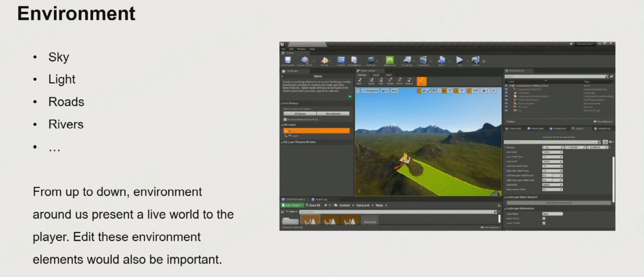Image resolution: width=644 pixels, height=277 pixels.
Task: Click the OpenLand breadcrumb folder
Action: click(x=363, y=206)
